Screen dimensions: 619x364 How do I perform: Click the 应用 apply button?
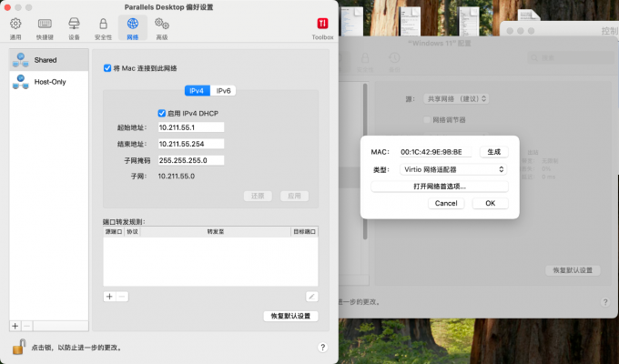point(294,196)
